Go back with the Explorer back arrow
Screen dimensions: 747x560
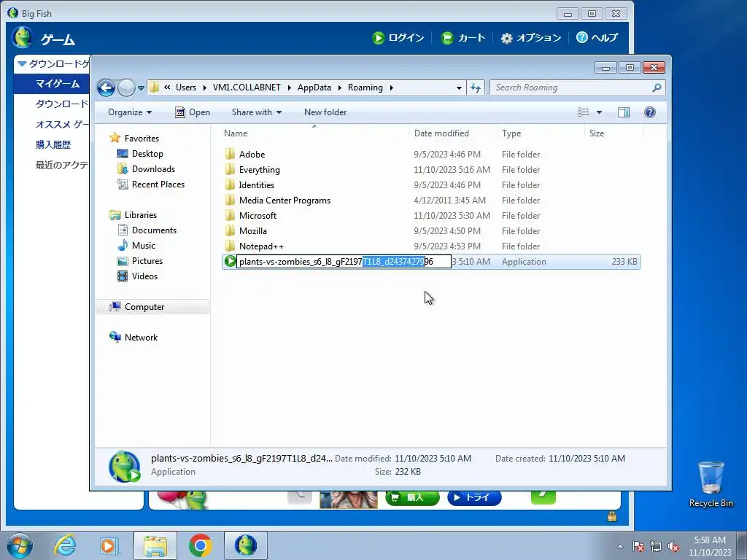pos(106,87)
